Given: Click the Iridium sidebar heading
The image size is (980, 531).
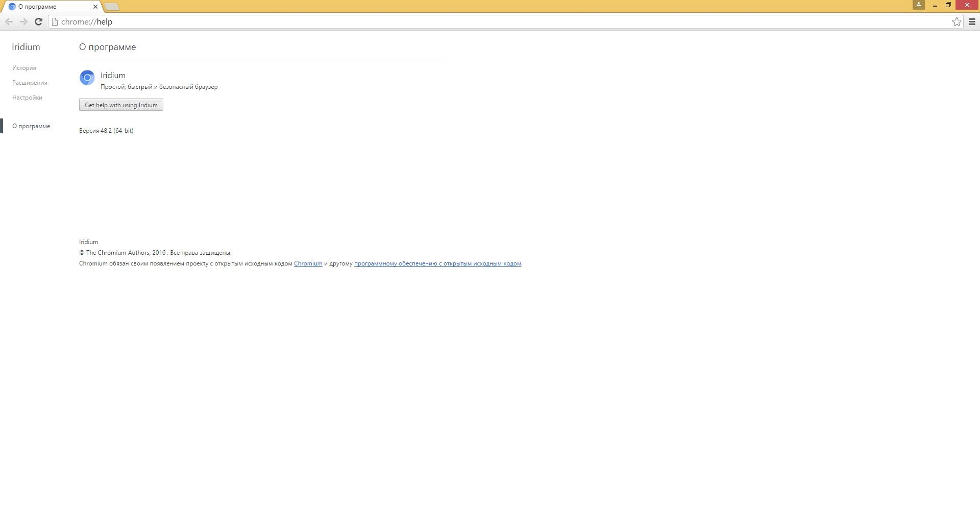Looking at the screenshot, I should click(x=26, y=47).
